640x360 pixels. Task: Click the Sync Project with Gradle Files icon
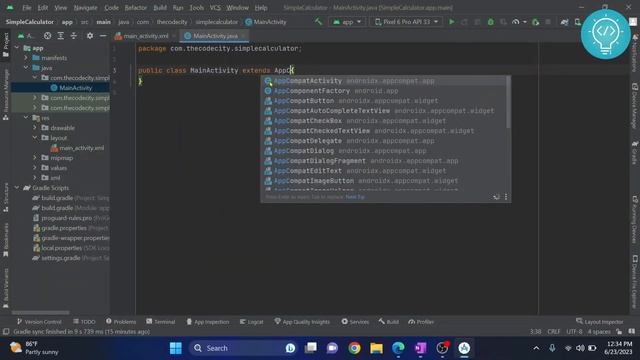tap(564, 22)
